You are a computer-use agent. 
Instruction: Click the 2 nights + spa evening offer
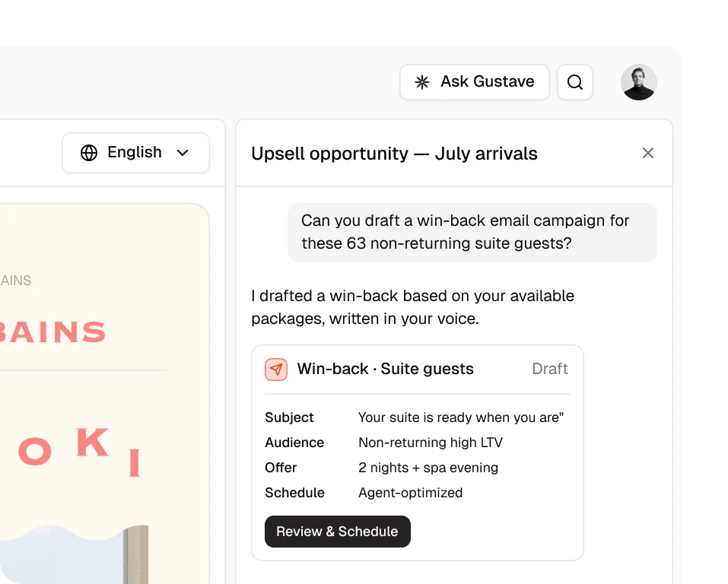point(428,468)
